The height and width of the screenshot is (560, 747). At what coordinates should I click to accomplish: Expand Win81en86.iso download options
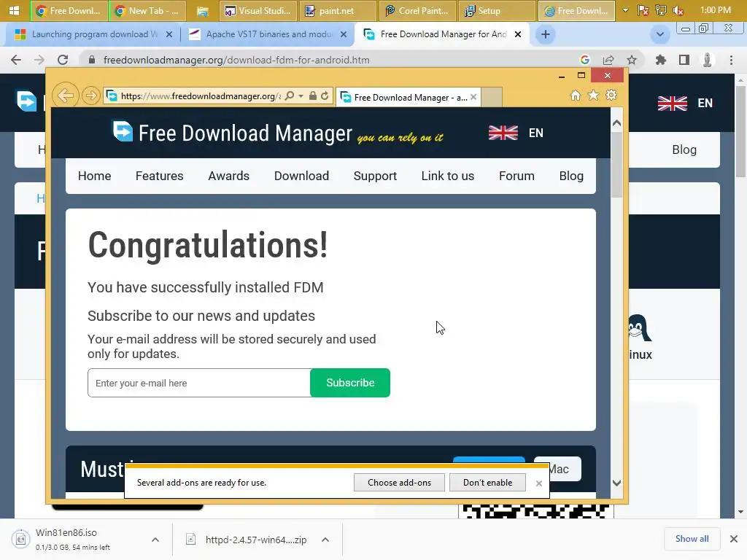coord(155,540)
